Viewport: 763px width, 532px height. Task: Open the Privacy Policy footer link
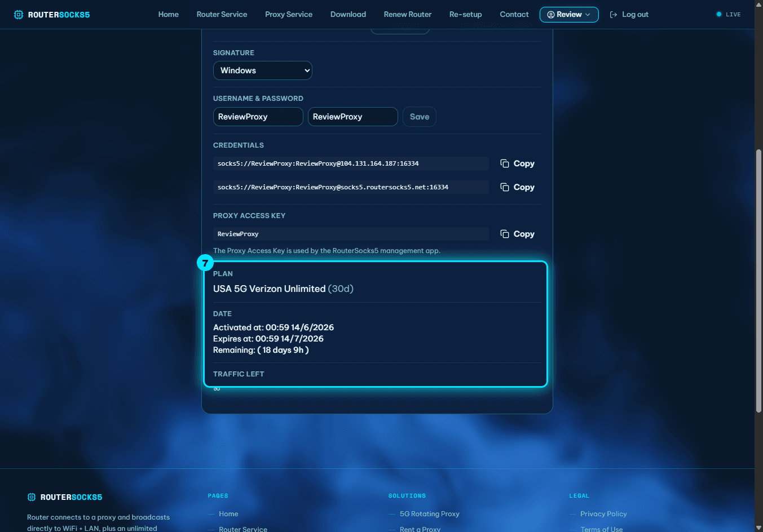point(603,514)
